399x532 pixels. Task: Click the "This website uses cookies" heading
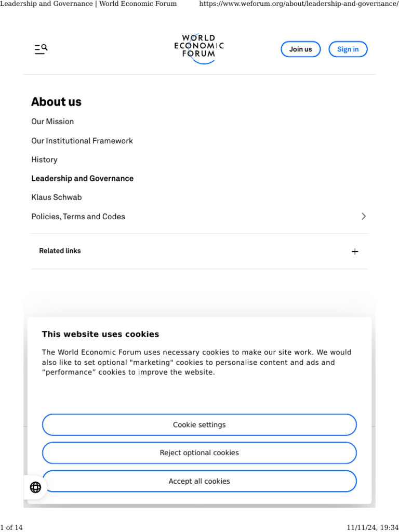click(100, 334)
